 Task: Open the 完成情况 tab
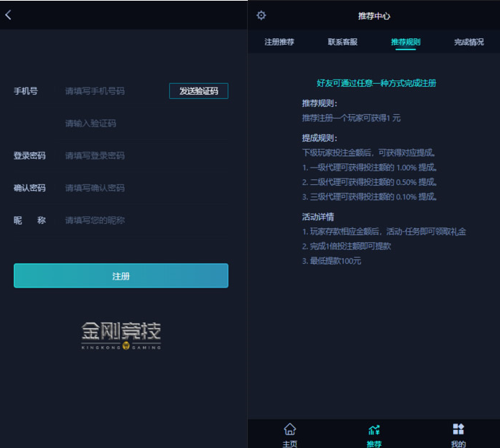[469, 42]
